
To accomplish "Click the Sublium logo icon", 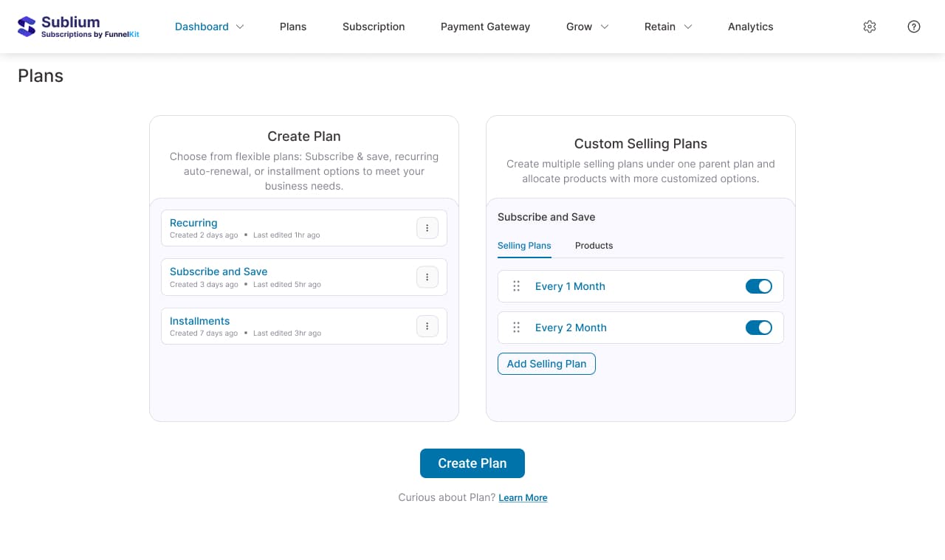I will [27, 27].
